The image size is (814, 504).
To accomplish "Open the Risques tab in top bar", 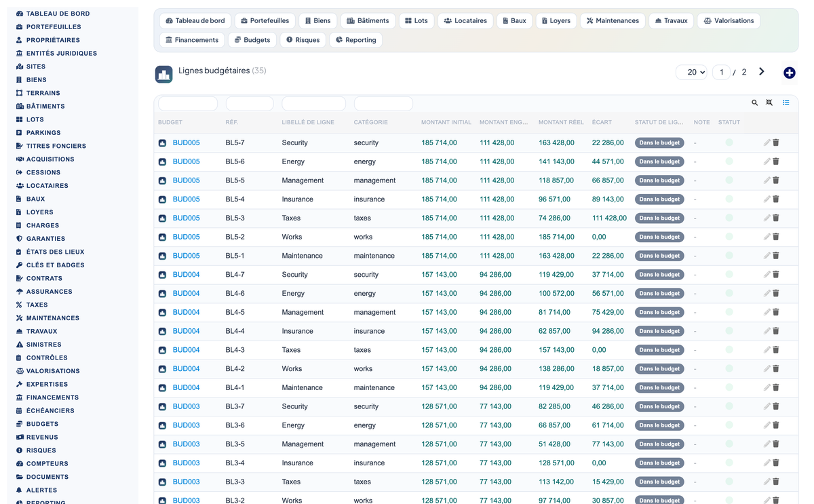I will click(303, 40).
